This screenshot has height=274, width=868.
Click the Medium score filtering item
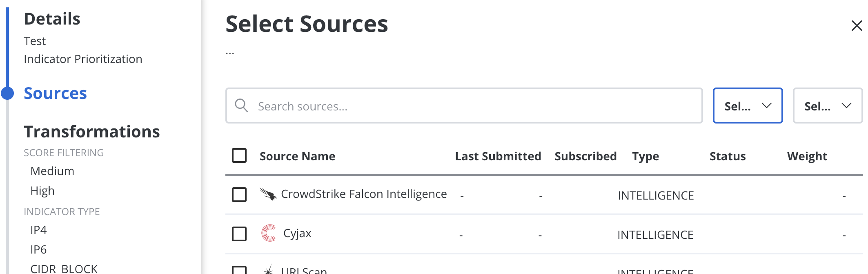click(x=52, y=171)
